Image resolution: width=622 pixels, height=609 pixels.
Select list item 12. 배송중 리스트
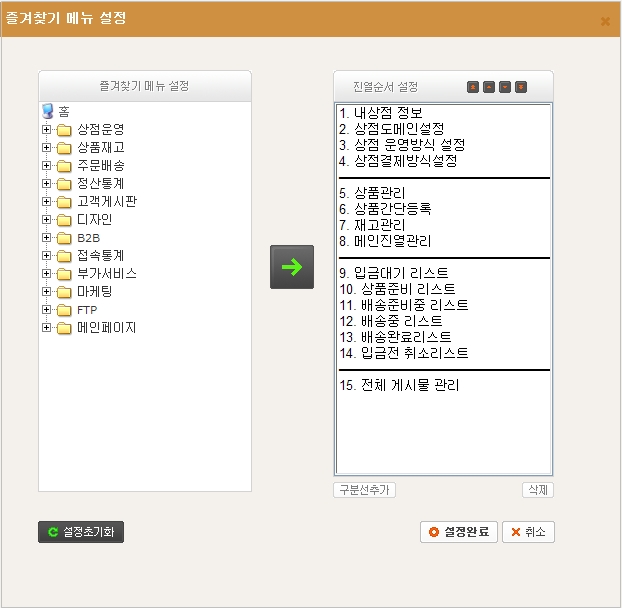[443, 321]
